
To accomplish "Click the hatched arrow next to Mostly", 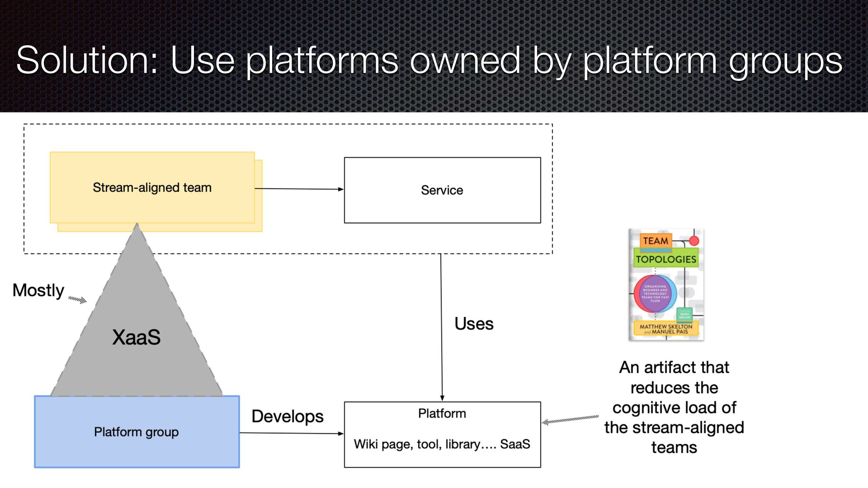I will [77, 300].
